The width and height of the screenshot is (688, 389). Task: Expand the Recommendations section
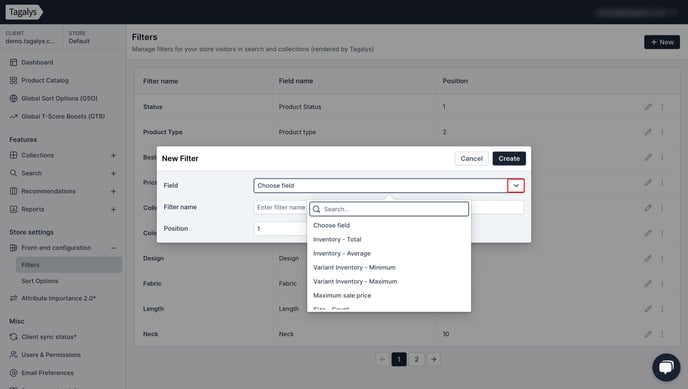[113, 191]
